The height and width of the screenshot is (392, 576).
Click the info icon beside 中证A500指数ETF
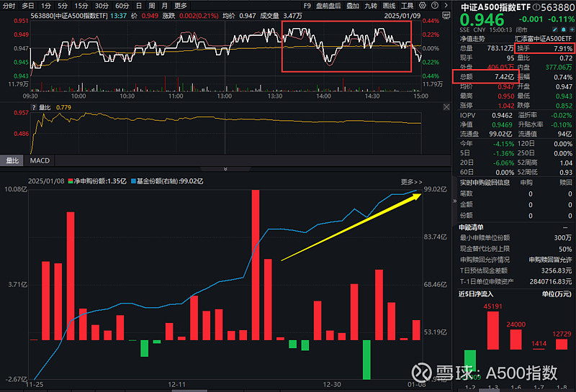[x=536, y=7]
